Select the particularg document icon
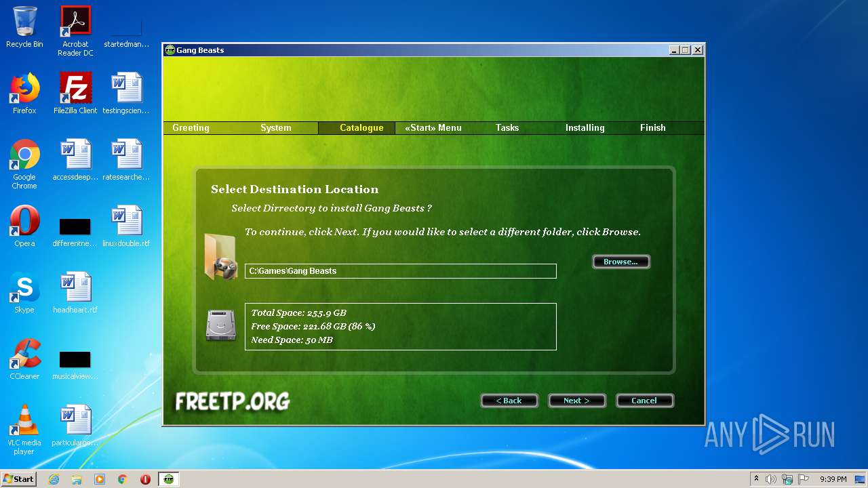Screen dimensions: 868x488 (75, 426)
